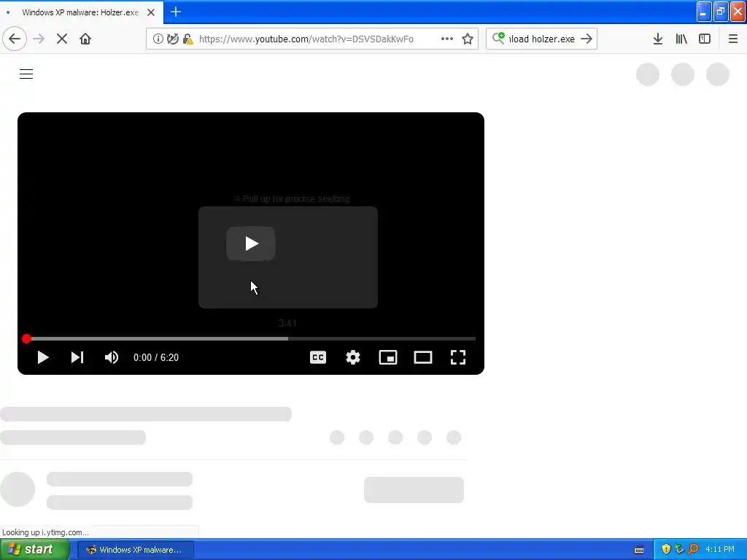Click the network connection tray icon

(x=680, y=550)
